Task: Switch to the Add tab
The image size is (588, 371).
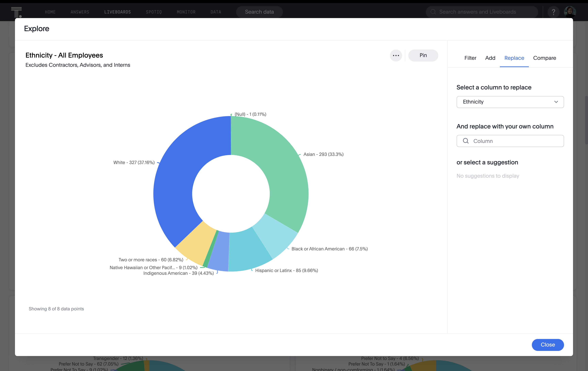Action: (490, 58)
